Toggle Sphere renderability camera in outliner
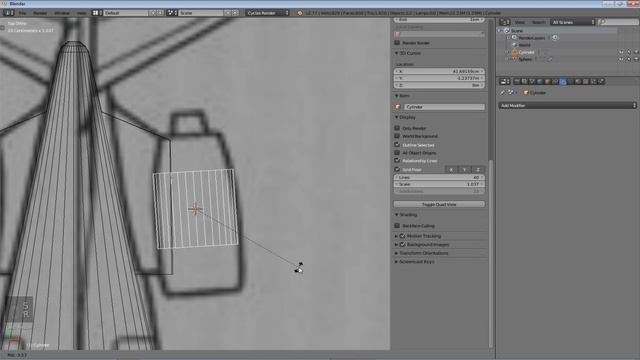The image size is (640, 360). (636, 59)
